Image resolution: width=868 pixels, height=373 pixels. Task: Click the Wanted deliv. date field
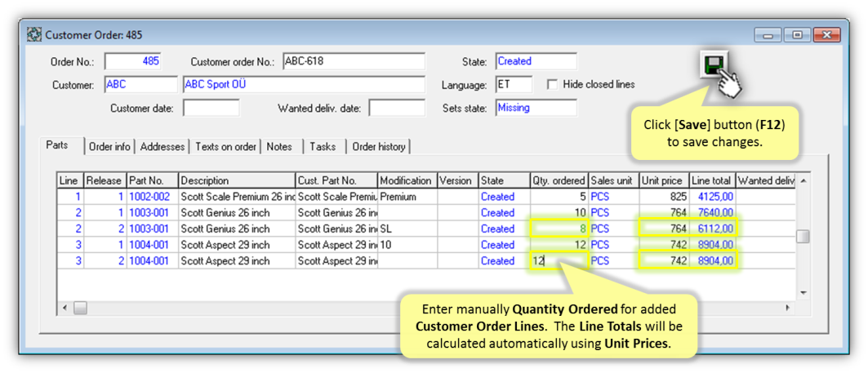397,108
